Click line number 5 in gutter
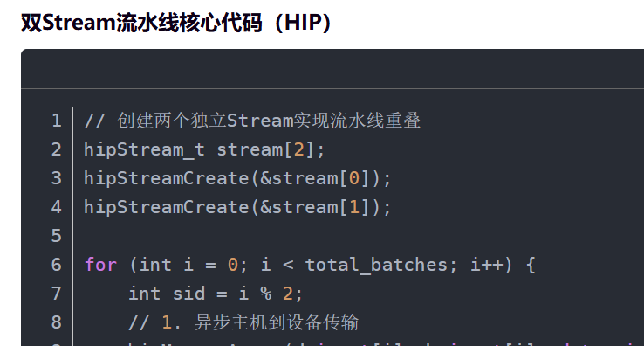The height and width of the screenshot is (346, 644). tap(57, 236)
